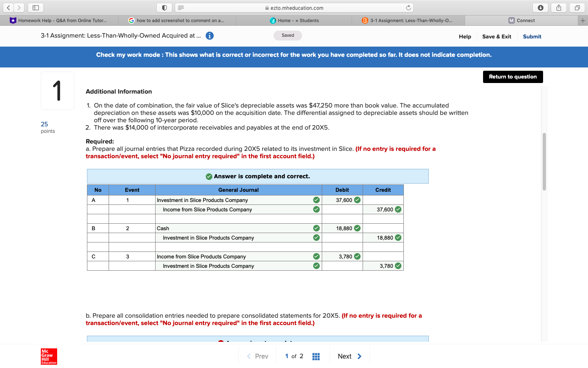Select event 3 Income from Slice Products cell
The width and height of the screenshot is (588, 368).
tap(238, 256)
